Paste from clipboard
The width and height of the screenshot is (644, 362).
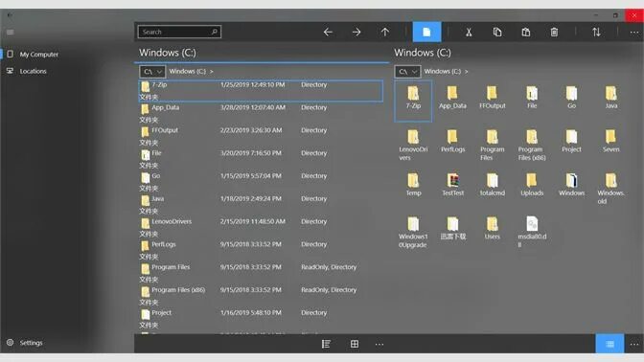(x=526, y=32)
